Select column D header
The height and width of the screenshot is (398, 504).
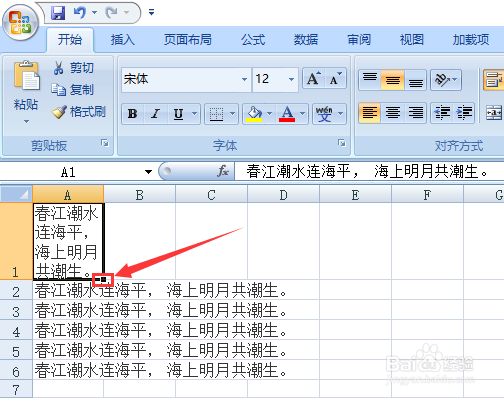coord(283,194)
